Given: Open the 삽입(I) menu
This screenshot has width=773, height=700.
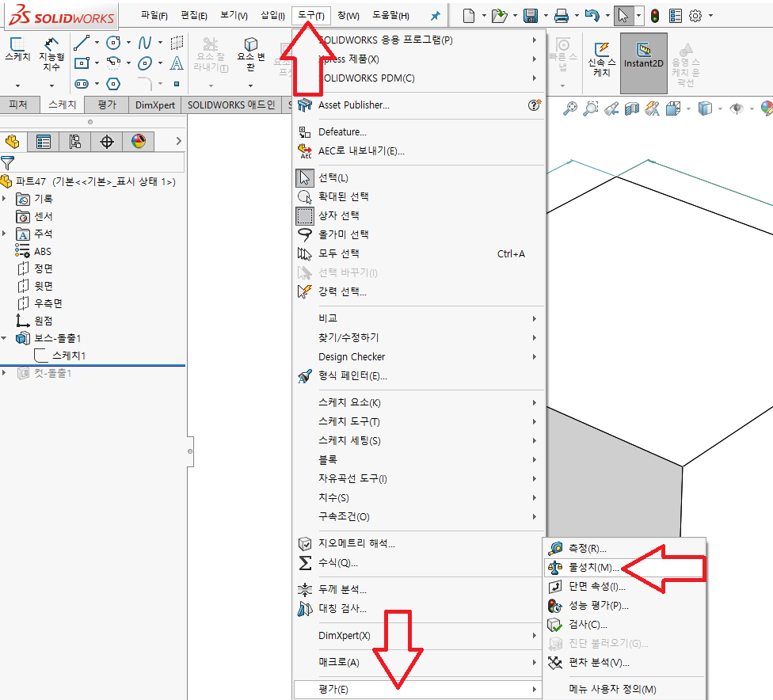Looking at the screenshot, I should tap(272, 16).
